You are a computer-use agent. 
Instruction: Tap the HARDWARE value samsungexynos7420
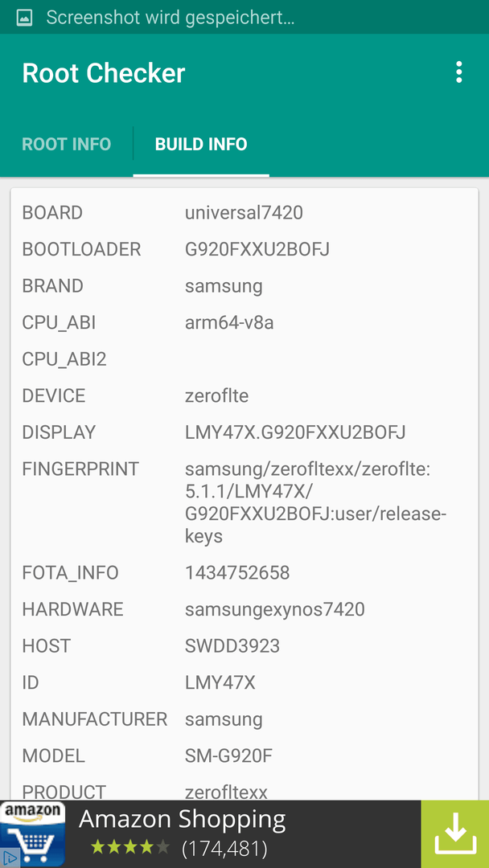[x=275, y=609]
